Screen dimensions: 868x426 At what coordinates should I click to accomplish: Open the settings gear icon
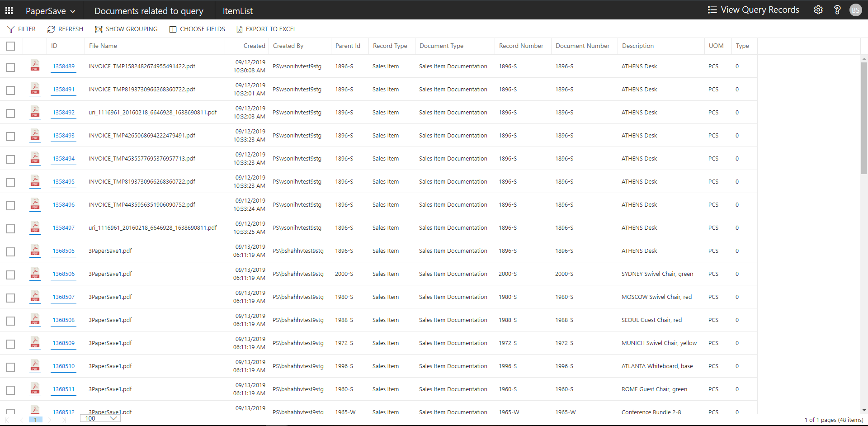[818, 10]
